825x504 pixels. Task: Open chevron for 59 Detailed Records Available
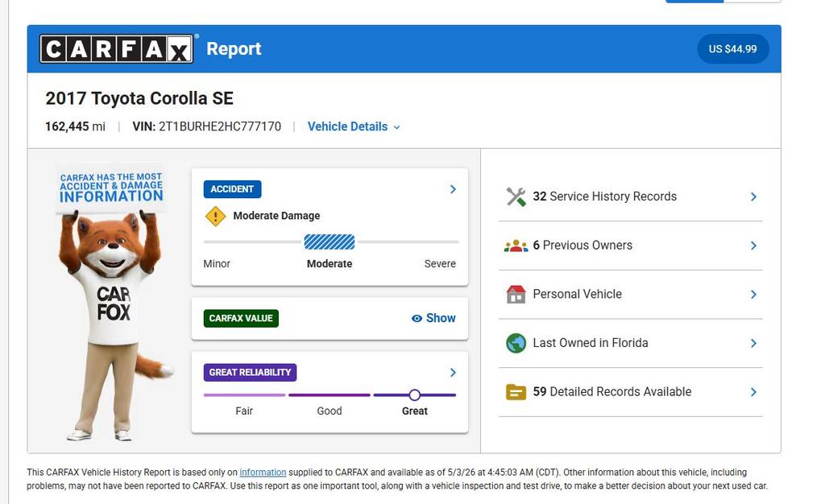(x=753, y=392)
